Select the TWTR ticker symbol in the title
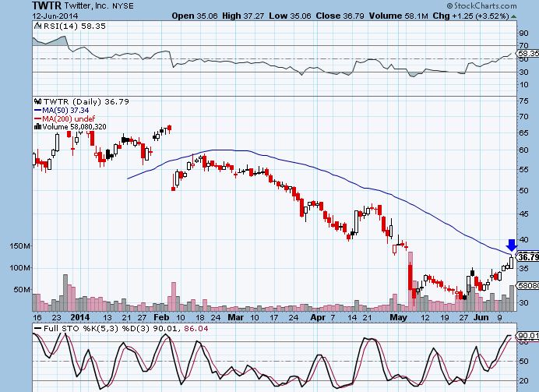This screenshot has height=392, width=539. tap(47, 5)
